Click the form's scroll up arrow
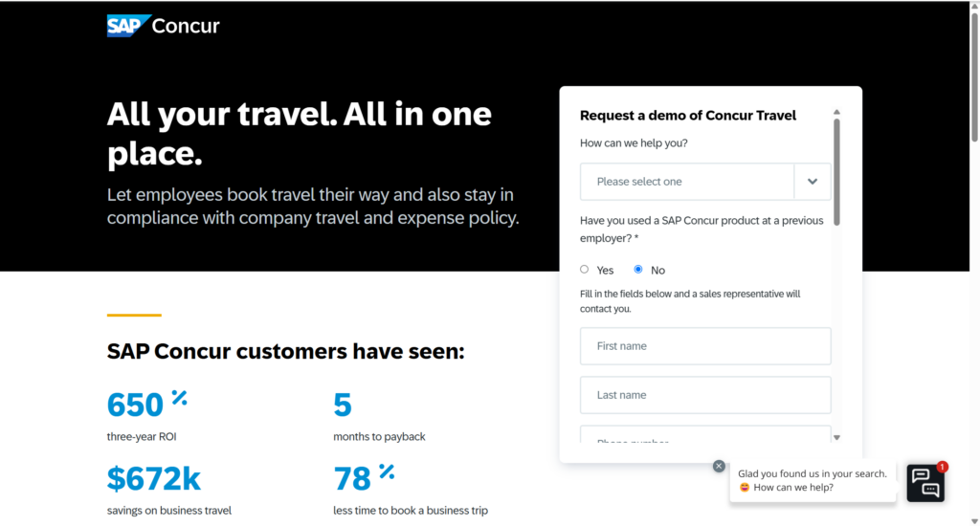Viewport: 980px width, 526px height. [x=836, y=112]
